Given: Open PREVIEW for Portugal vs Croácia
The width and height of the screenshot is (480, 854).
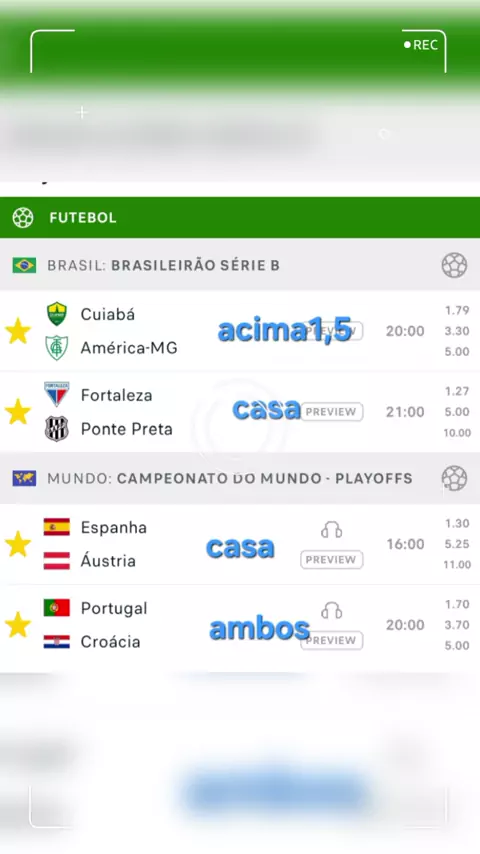Looking at the screenshot, I should (331, 640).
